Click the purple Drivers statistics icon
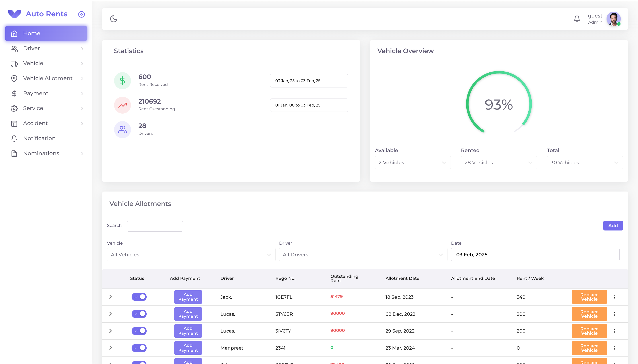 click(x=122, y=130)
